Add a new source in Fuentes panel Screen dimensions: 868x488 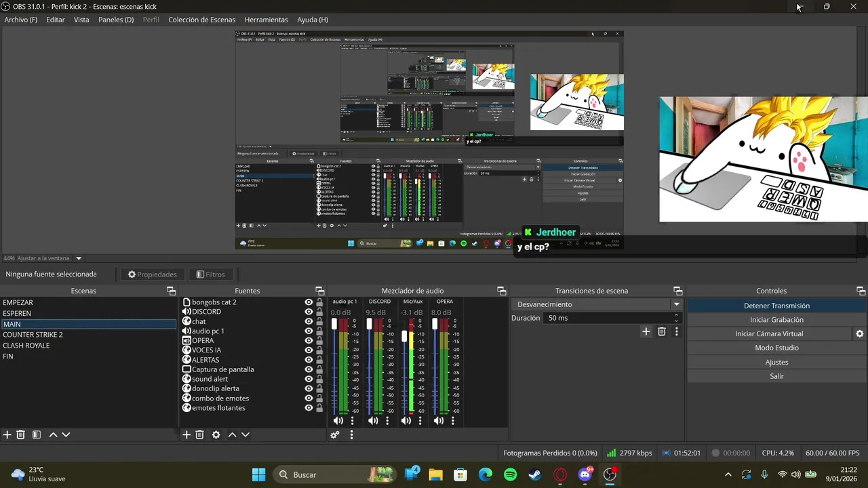186,435
